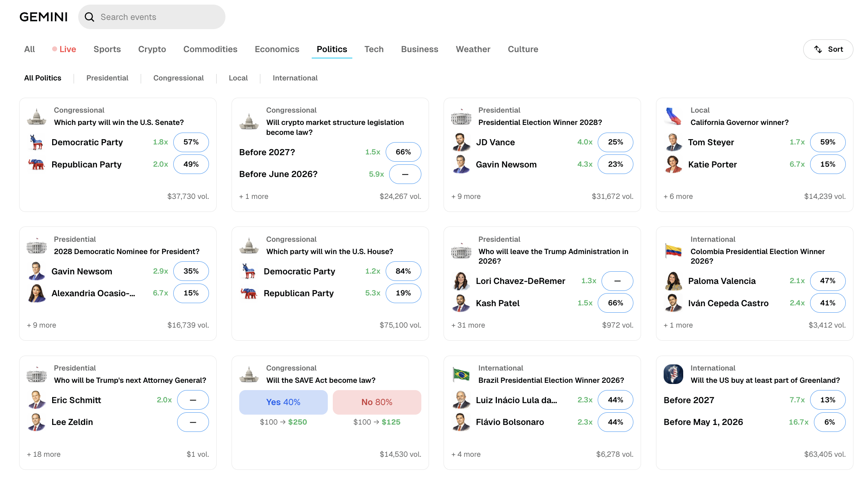Open the Live tab

64,49
